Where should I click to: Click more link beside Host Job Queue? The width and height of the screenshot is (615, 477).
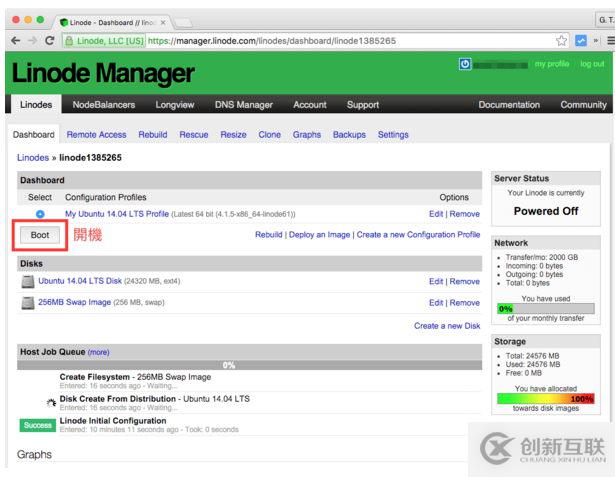[x=98, y=352]
